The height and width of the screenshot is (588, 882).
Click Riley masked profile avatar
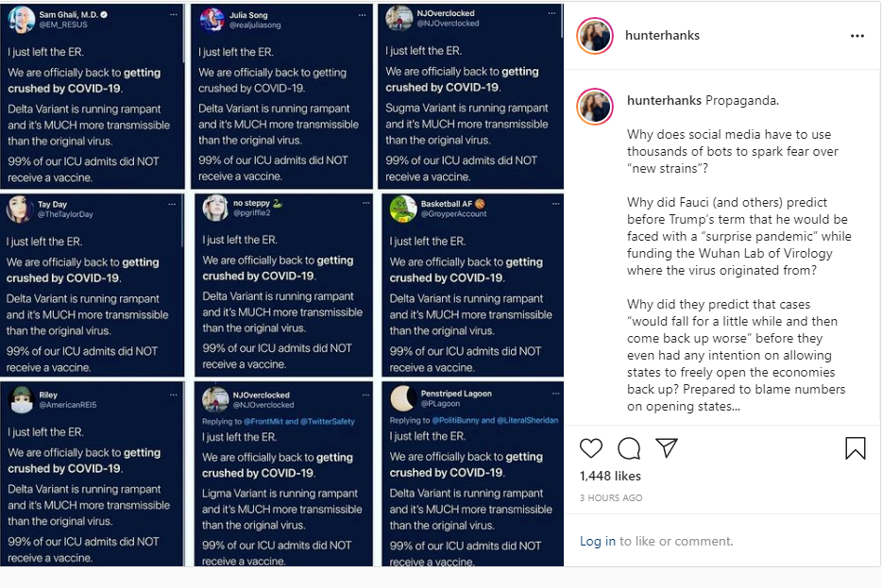click(20, 399)
